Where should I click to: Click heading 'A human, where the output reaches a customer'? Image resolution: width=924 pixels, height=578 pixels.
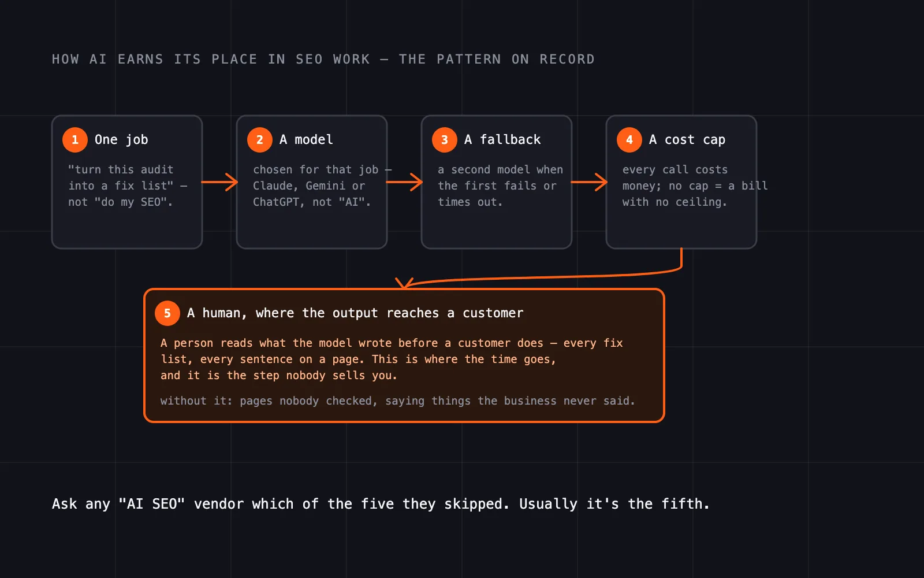pyautogui.click(x=355, y=313)
